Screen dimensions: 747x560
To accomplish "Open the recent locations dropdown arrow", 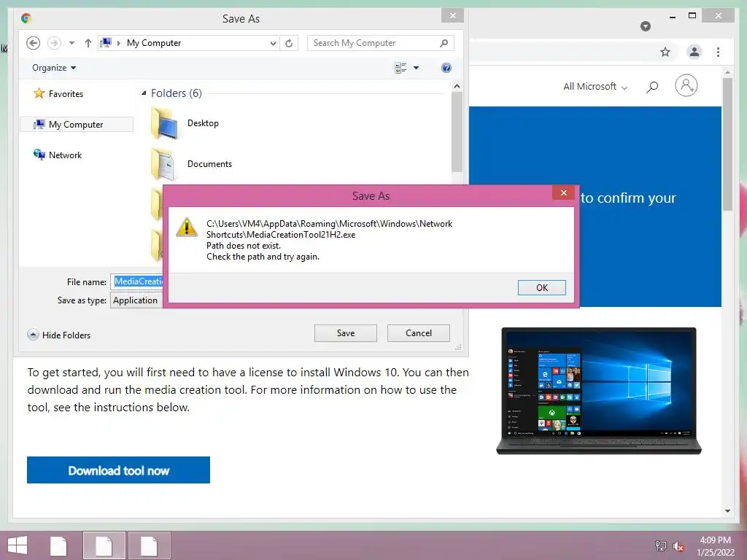I will click(x=71, y=43).
